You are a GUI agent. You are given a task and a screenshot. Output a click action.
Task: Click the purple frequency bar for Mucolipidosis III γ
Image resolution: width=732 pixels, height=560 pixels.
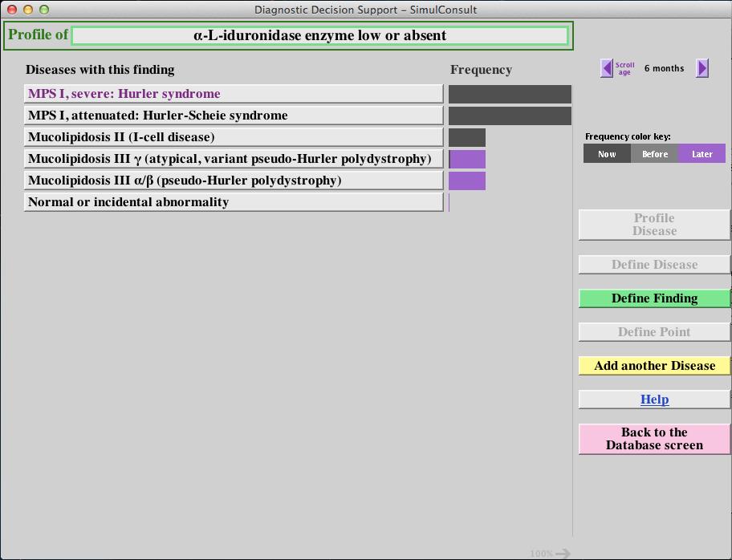pos(467,159)
